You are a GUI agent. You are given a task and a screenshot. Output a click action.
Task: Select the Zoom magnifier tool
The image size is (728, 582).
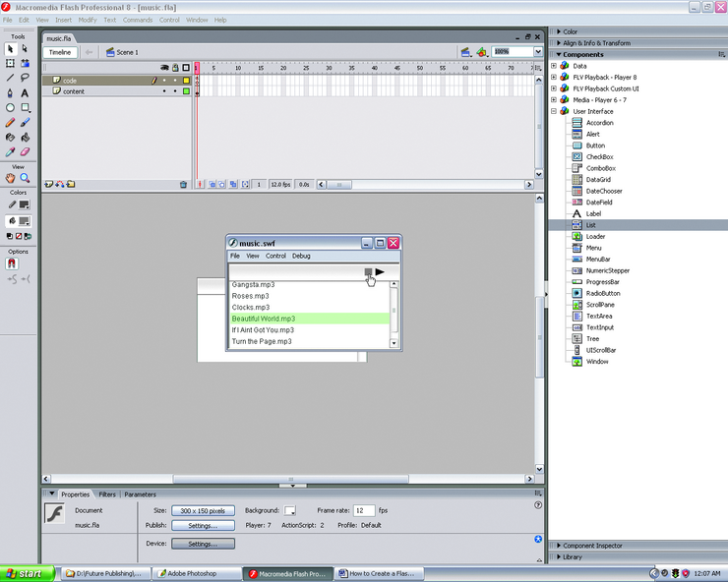pyautogui.click(x=25, y=178)
